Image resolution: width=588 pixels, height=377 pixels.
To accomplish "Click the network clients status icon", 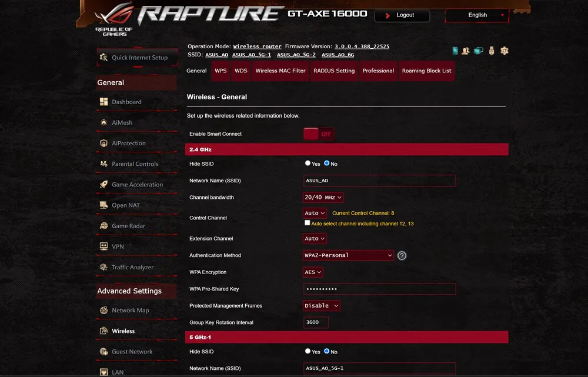I will coord(479,51).
